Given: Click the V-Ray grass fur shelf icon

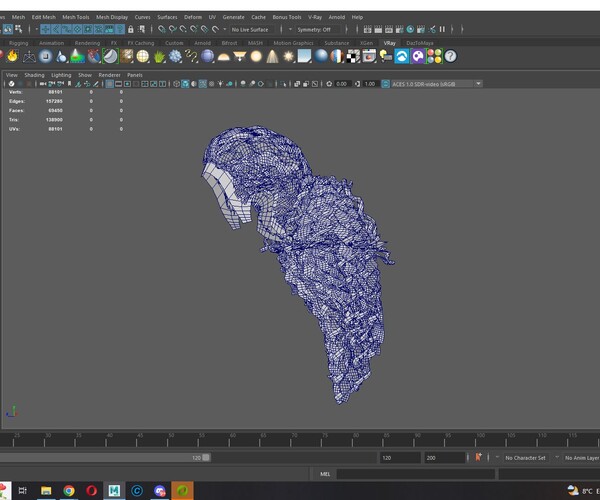Looking at the screenshot, I should pos(159,56).
